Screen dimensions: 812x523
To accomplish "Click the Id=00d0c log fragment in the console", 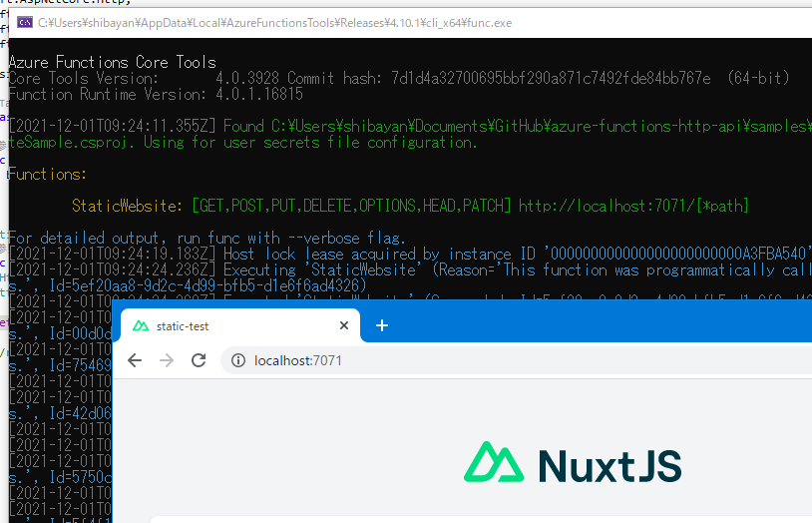I will pyautogui.click(x=80, y=333).
